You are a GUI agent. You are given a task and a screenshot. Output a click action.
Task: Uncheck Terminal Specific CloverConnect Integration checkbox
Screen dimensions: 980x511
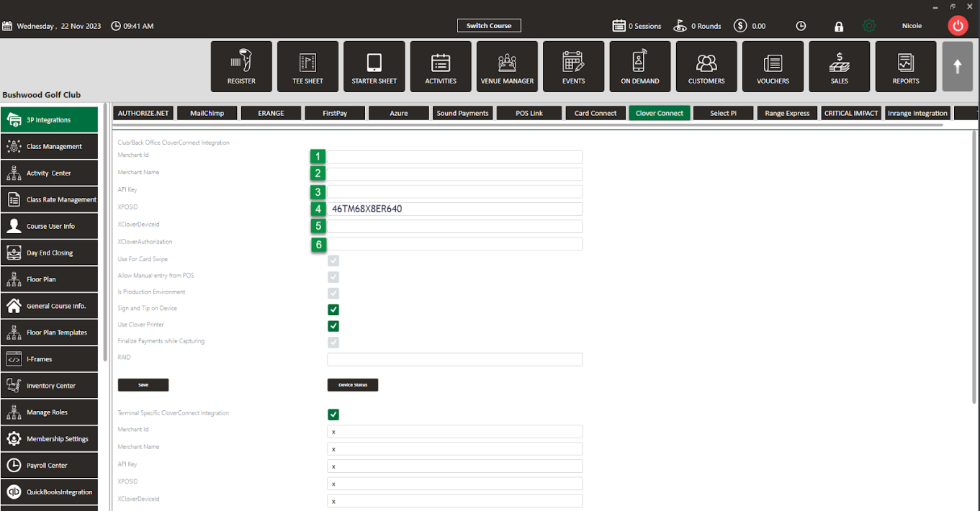point(333,415)
